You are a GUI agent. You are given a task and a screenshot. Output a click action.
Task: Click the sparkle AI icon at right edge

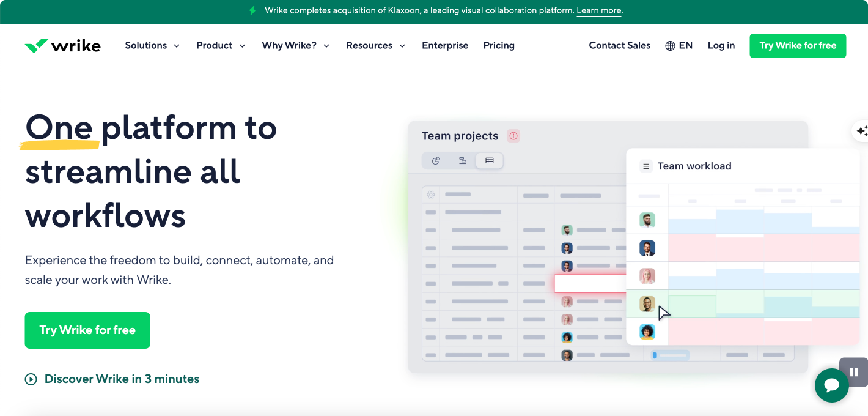(861, 131)
